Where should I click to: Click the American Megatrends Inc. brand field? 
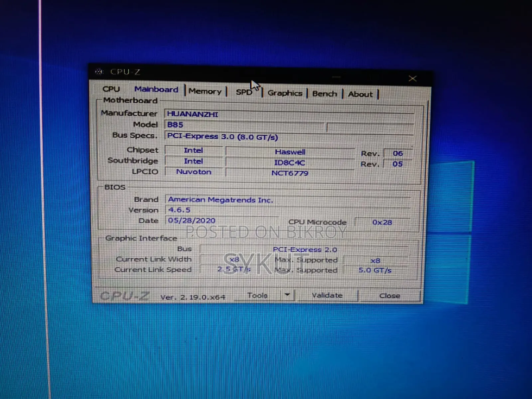click(288, 200)
